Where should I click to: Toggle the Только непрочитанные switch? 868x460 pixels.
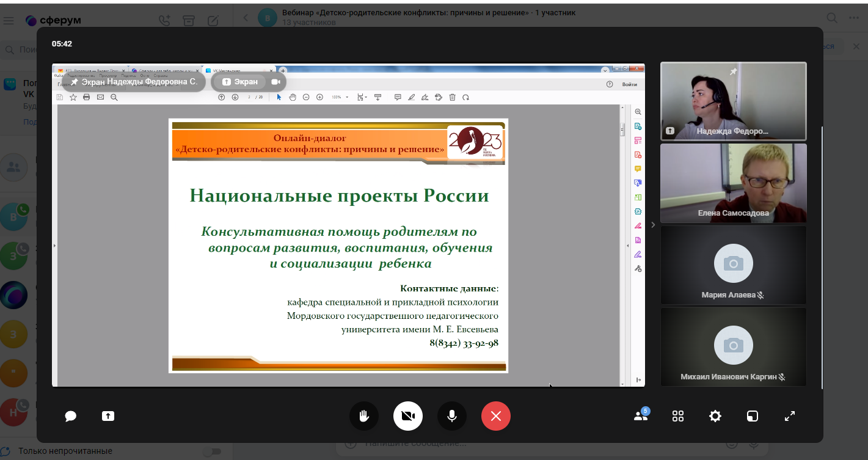coord(212,451)
